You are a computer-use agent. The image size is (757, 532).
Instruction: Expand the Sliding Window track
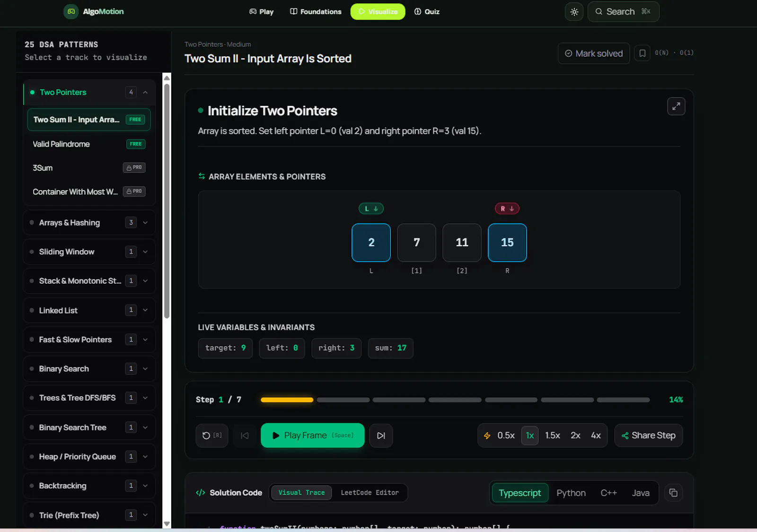(x=89, y=252)
